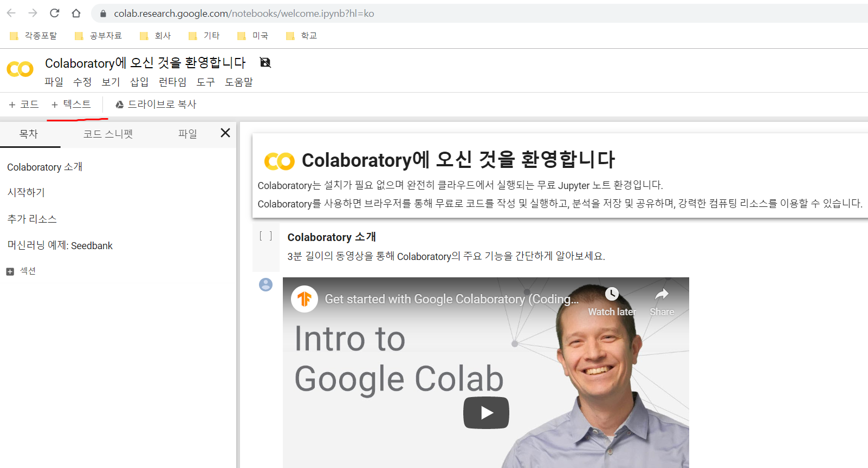Open the 공부자료 bookmark folder
Image resolution: width=868 pixels, height=468 pixels.
click(99, 36)
